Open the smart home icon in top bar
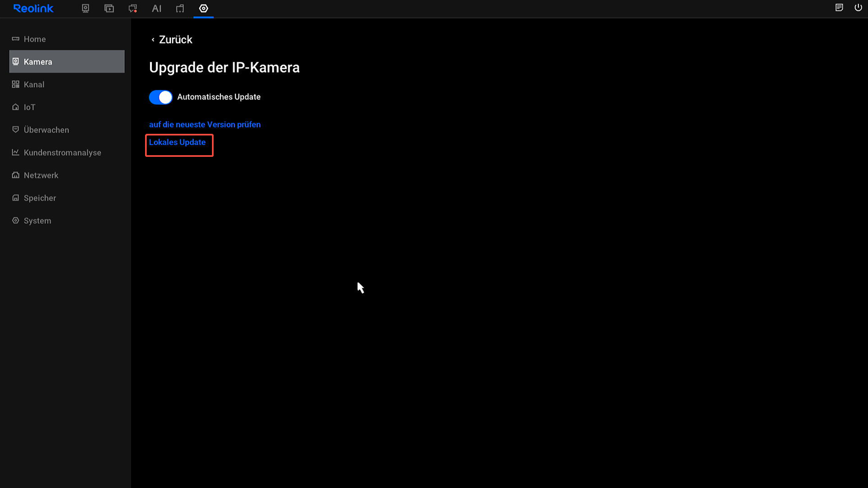The height and width of the screenshot is (488, 868). pos(180,8)
